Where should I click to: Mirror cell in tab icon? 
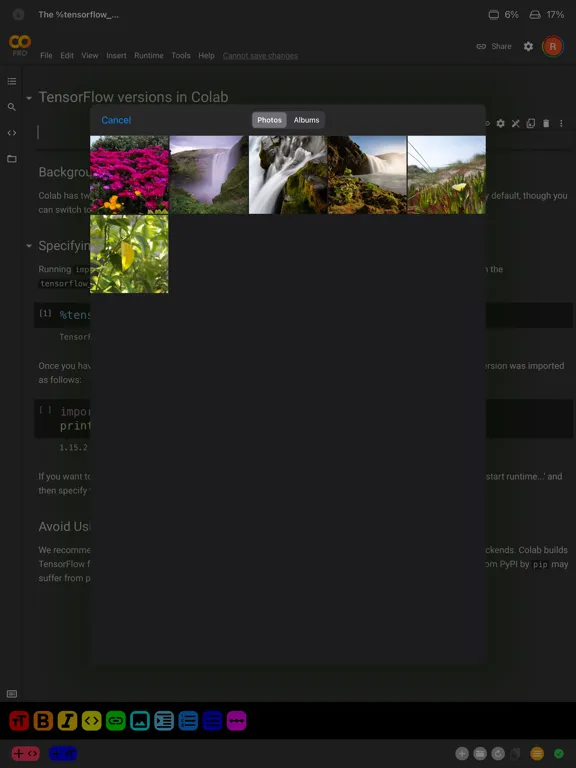pyautogui.click(x=530, y=123)
